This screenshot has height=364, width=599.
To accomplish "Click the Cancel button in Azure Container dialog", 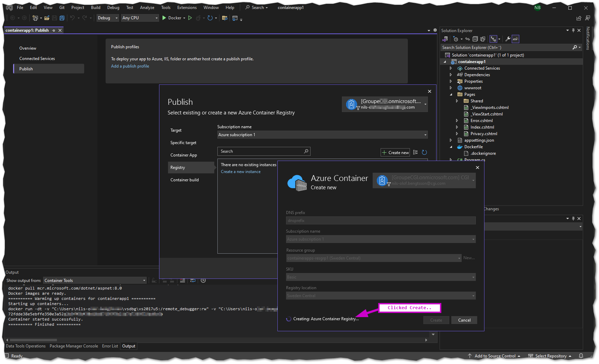I will [x=464, y=320].
